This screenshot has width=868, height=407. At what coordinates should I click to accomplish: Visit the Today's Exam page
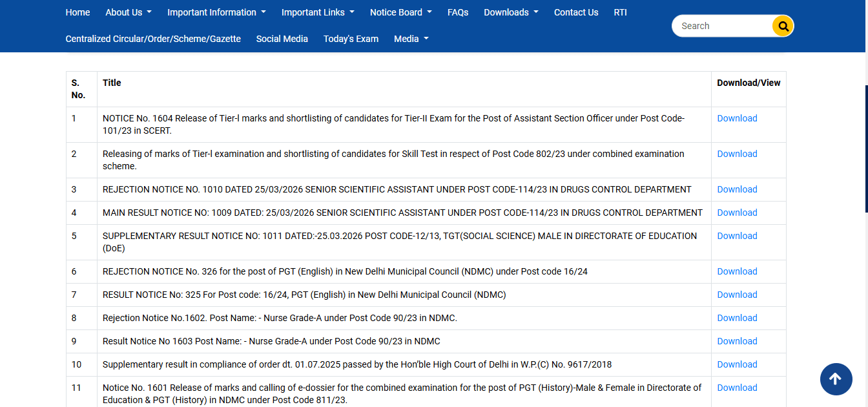(351, 39)
